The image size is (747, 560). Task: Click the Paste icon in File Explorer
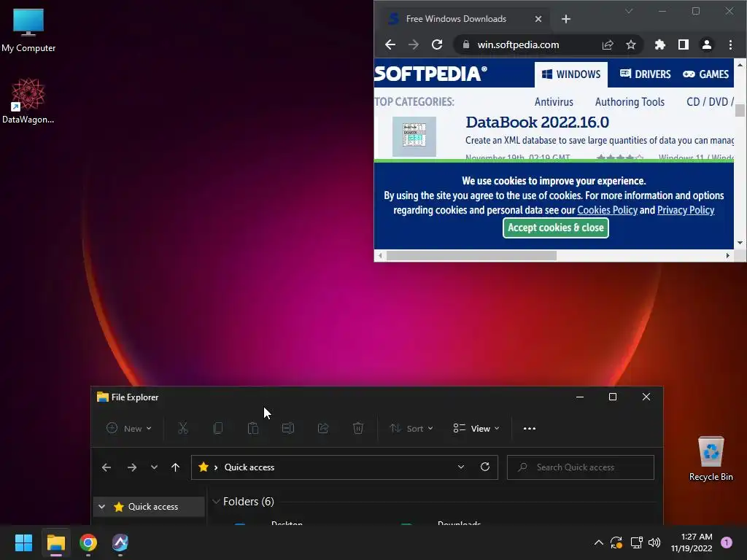(x=253, y=429)
